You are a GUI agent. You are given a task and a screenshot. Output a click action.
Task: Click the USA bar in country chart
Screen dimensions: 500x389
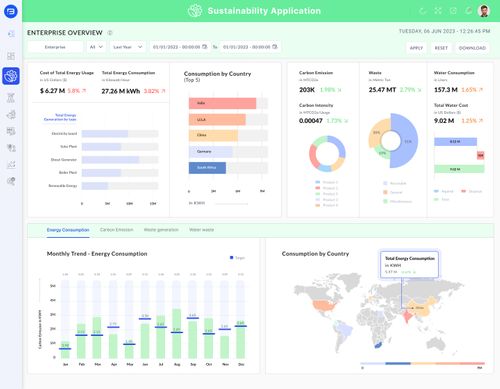point(217,120)
